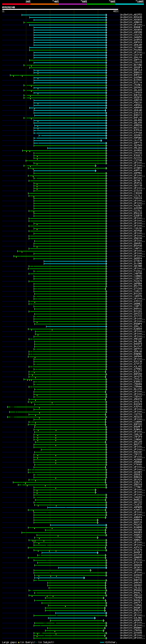Viewport: 146px width, 644px height.
Task: Select hit UniRef100_A9XNY8
Action: pyautogui.click(x=131, y=20)
